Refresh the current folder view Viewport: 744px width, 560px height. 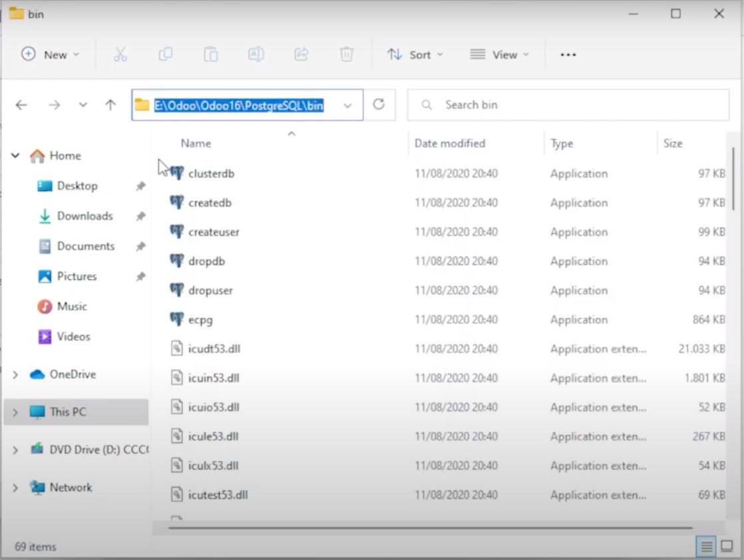click(x=379, y=104)
